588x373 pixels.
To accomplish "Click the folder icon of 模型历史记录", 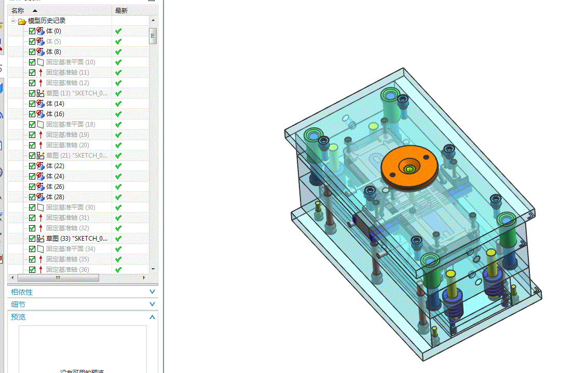I will point(22,21).
